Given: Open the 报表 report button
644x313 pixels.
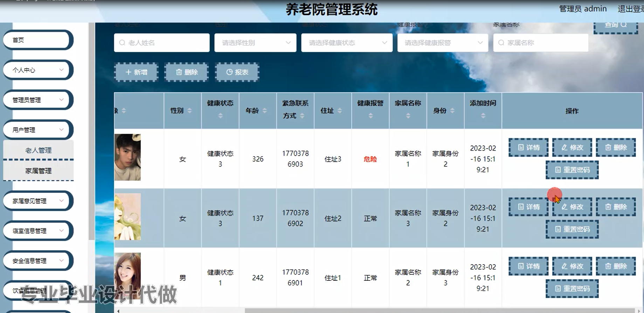Looking at the screenshot, I should point(237,72).
